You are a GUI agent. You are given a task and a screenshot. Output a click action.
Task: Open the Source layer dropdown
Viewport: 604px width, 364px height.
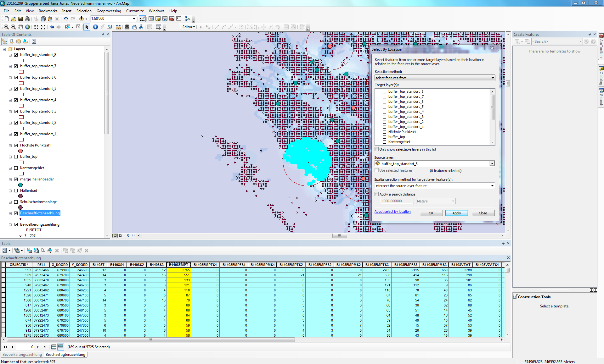pyautogui.click(x=492, y=163)
